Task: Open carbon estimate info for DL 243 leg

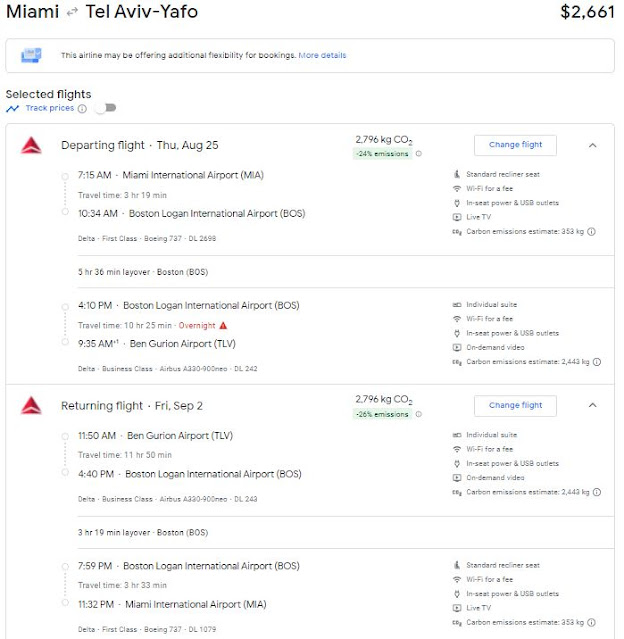Action: (597, 492)
